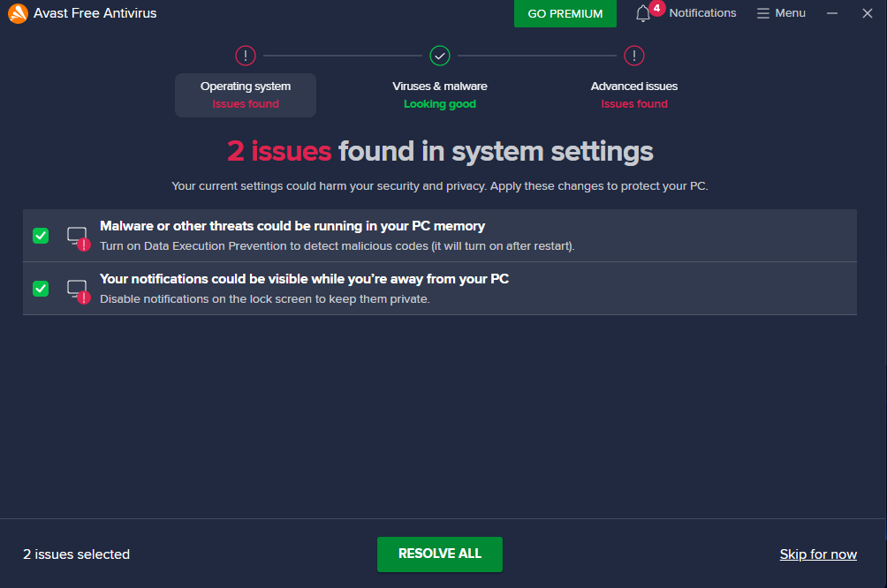The image size is (887, 588).
Task: Minimize the Avast window
Action: [832, 13]
